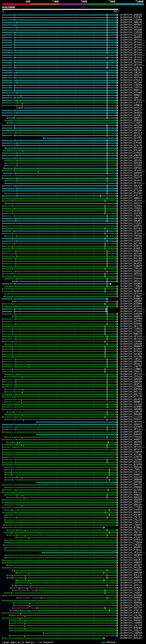Click the AV633096 query sequence label

pos(8,8)
